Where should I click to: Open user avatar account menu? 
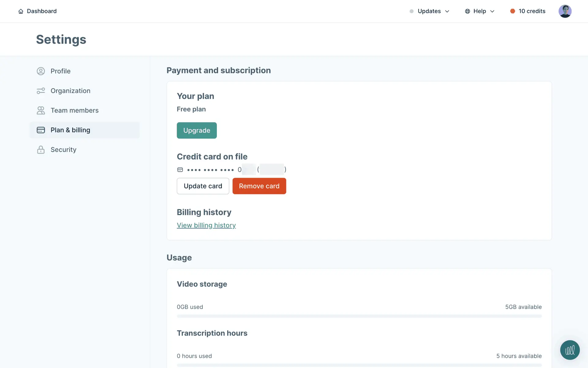tap(565, 11)
